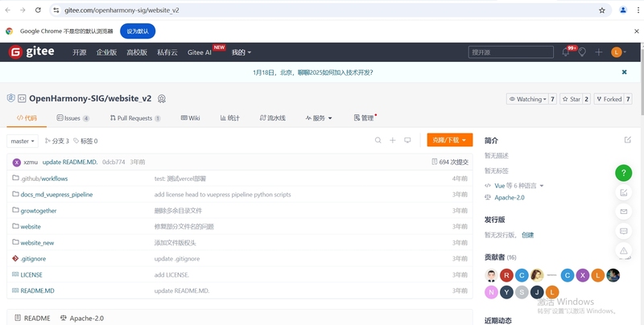Click the Forked button
The image size is (644, 325).
pos(609,99)
